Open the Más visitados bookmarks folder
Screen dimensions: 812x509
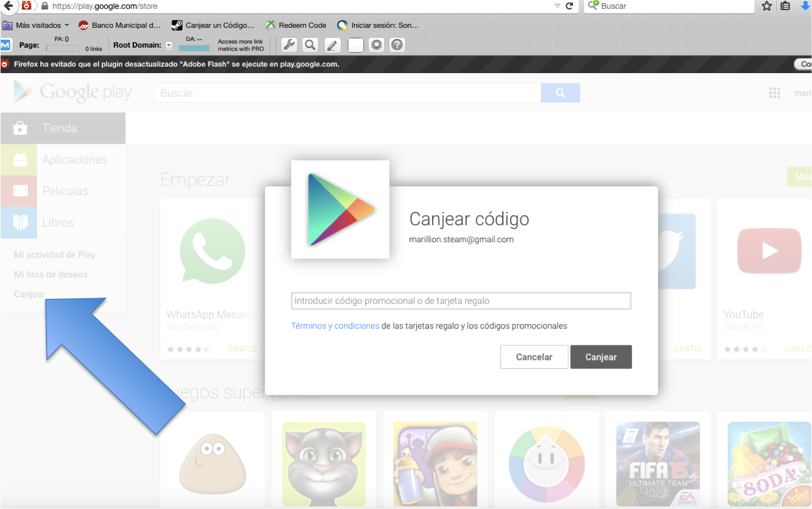coord(36,25)
